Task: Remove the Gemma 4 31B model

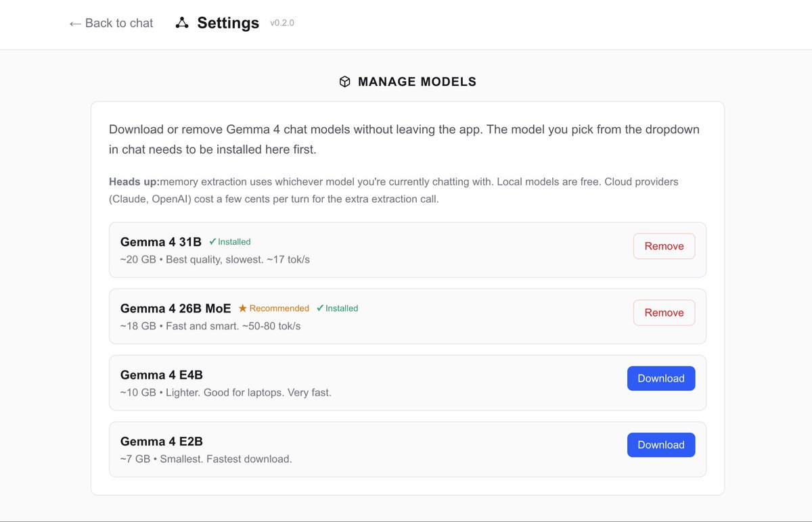Action: (664, 246)
